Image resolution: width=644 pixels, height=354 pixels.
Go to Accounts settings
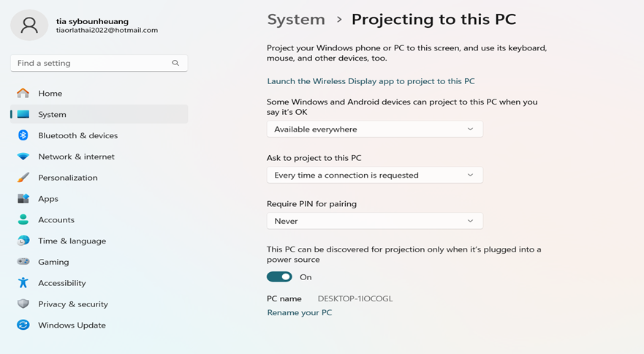56,219
